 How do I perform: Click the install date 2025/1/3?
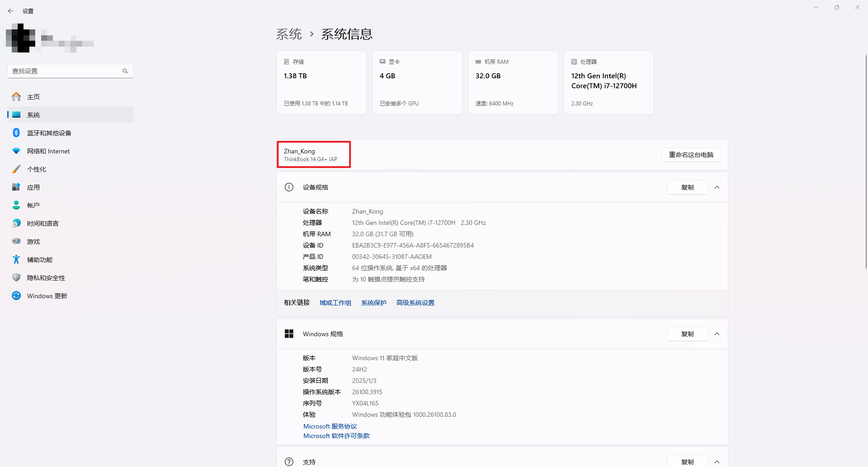tap(364, 381)
